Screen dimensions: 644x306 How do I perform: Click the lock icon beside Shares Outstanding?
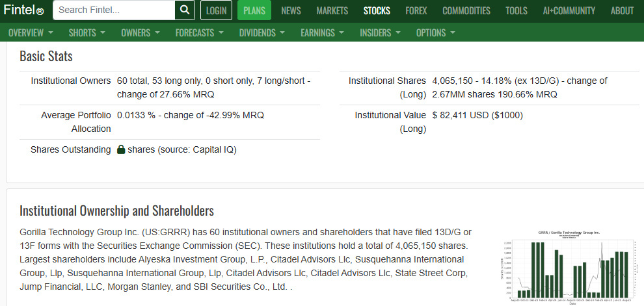tap(121, 149)
